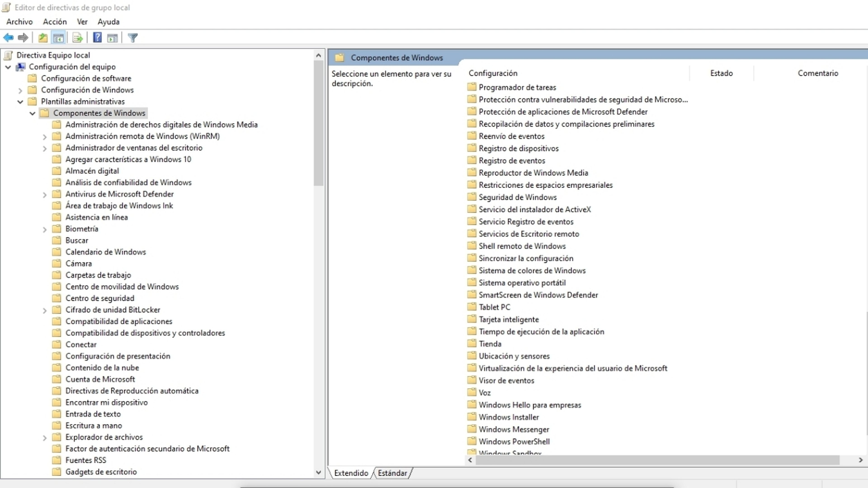Click the Back arrow toolbar icon
The height and width of the screenshot is (488, 868).
(x=8, y=38)
